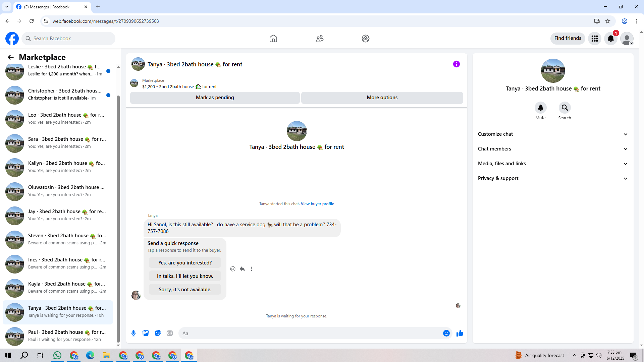
Task: Open the account profile menu
Action: tap(627, 39)
